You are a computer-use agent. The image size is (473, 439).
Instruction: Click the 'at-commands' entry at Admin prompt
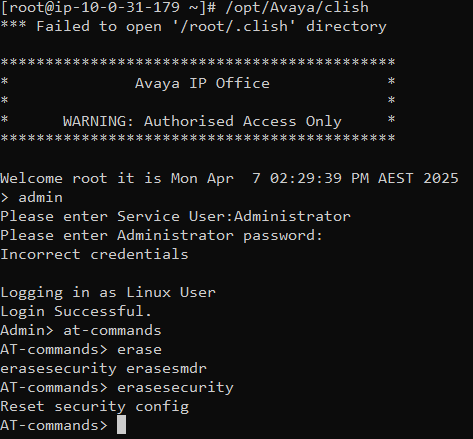(112, 330)
